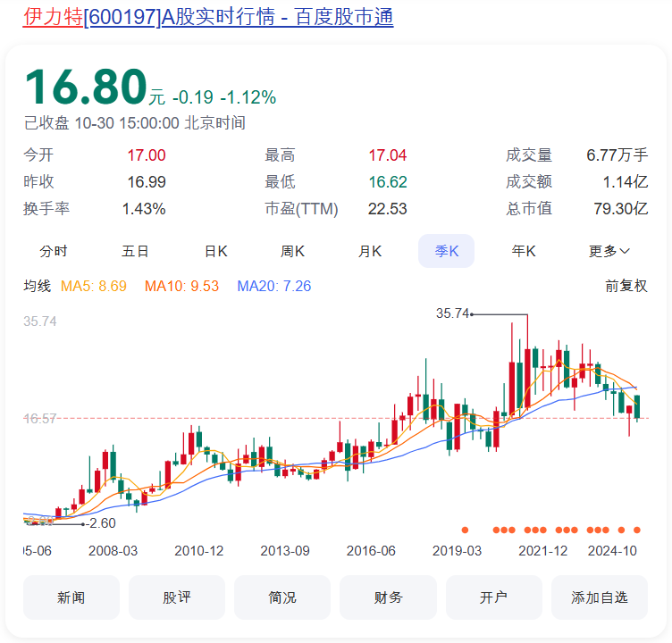Image resolution: width=672 pixels, height=643 pixels.
Task: Switch to the 五日 chart tab
Action: (135, 251)
